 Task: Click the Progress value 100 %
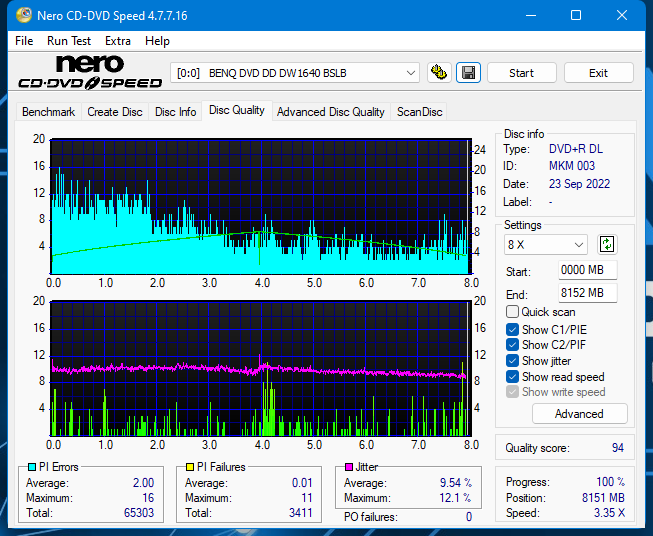click(611, 482)
